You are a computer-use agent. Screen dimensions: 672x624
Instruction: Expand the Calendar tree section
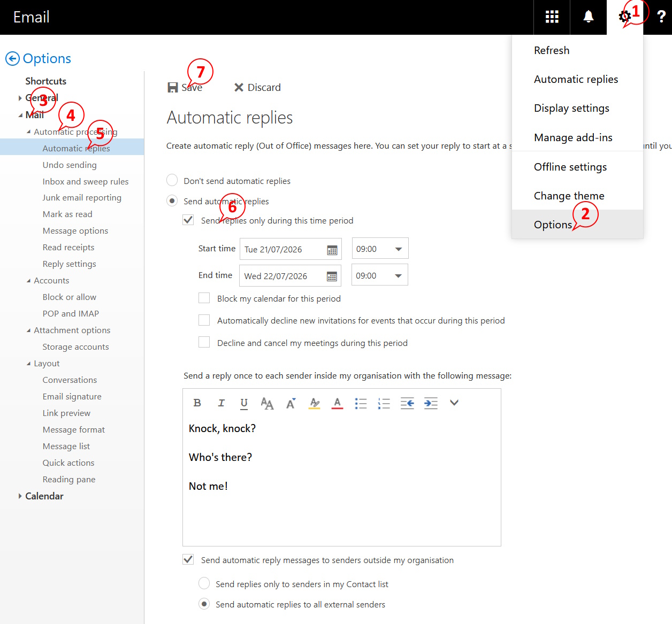(20, 496)
